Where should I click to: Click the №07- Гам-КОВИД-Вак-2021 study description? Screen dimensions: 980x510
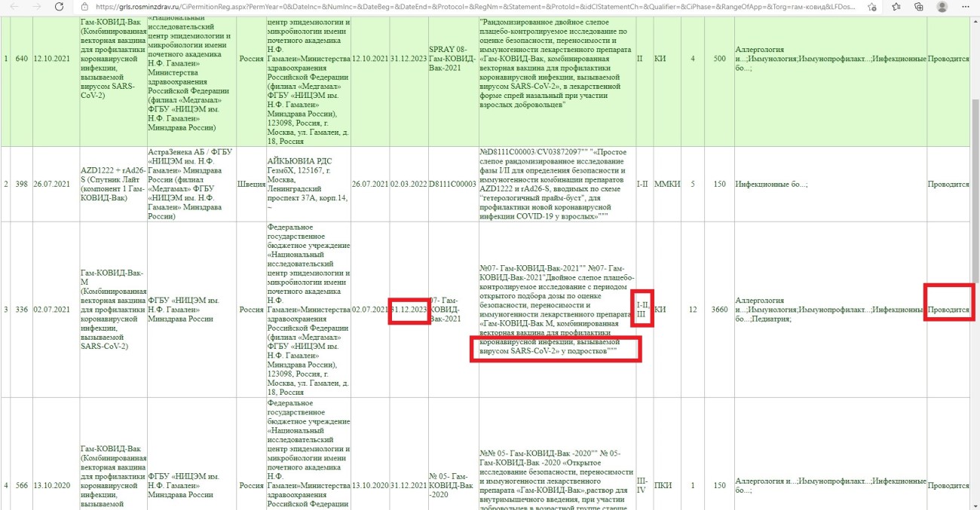pyautogui.click(x=556, y=310)
